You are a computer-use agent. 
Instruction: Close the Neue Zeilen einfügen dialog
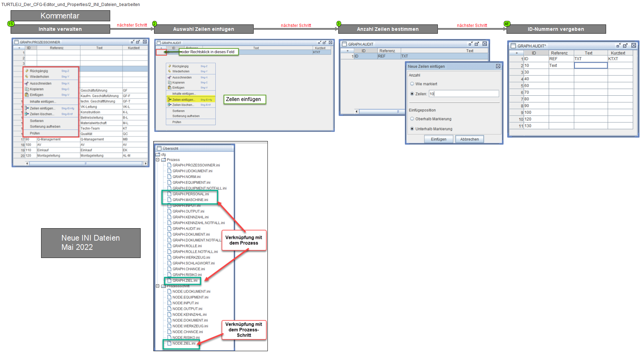(x=498, y=66)
